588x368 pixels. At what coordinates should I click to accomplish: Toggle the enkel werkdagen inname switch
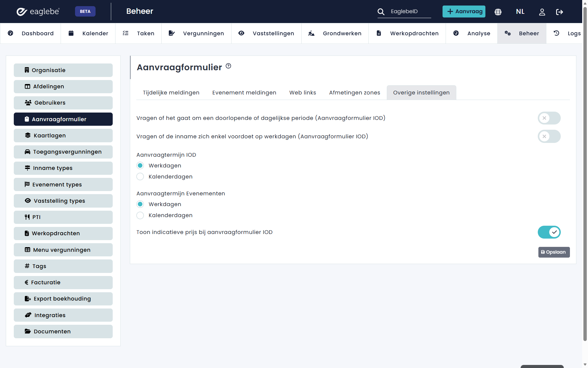[x=549, y=136]
